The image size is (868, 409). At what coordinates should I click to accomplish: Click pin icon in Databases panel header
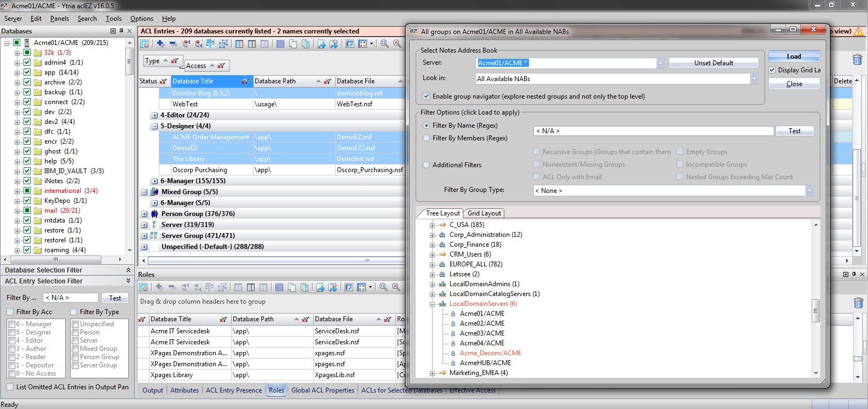tap(121, 31)
